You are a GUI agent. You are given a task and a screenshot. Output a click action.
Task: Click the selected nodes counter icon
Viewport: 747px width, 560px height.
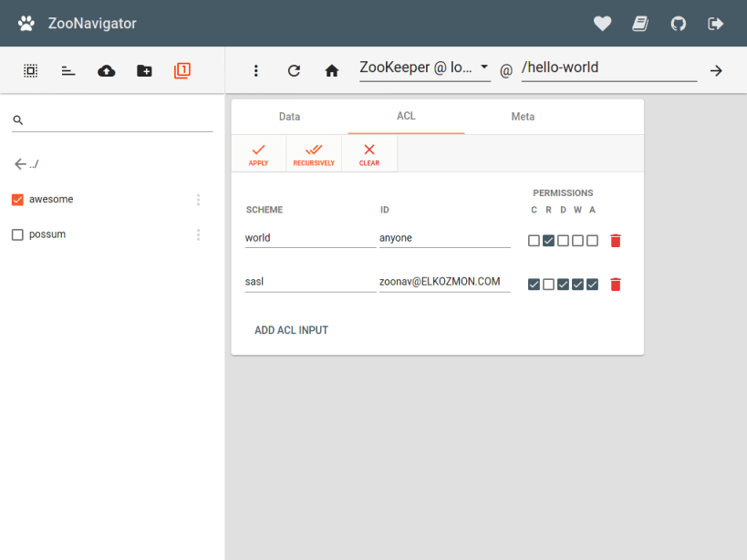click(x=182, y=70)
